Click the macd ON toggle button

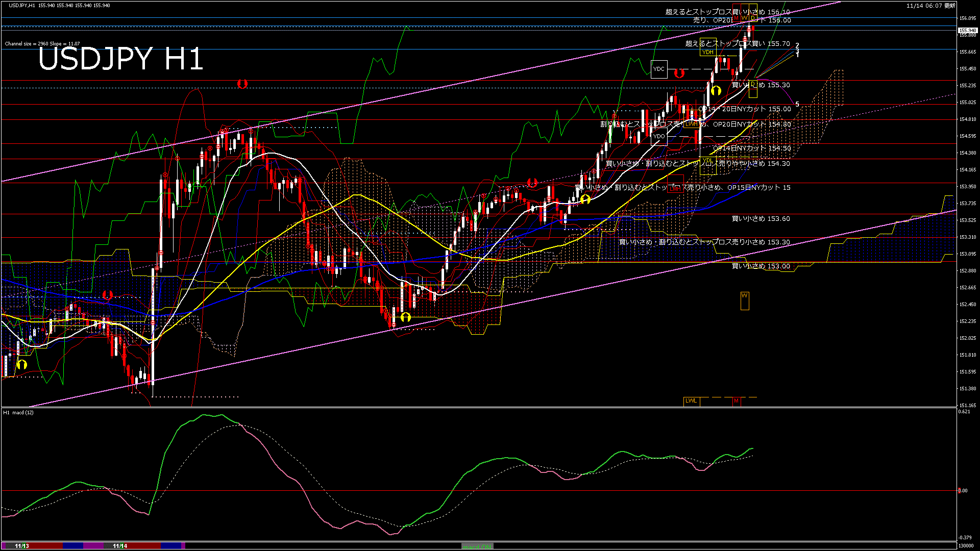point(477,546)
